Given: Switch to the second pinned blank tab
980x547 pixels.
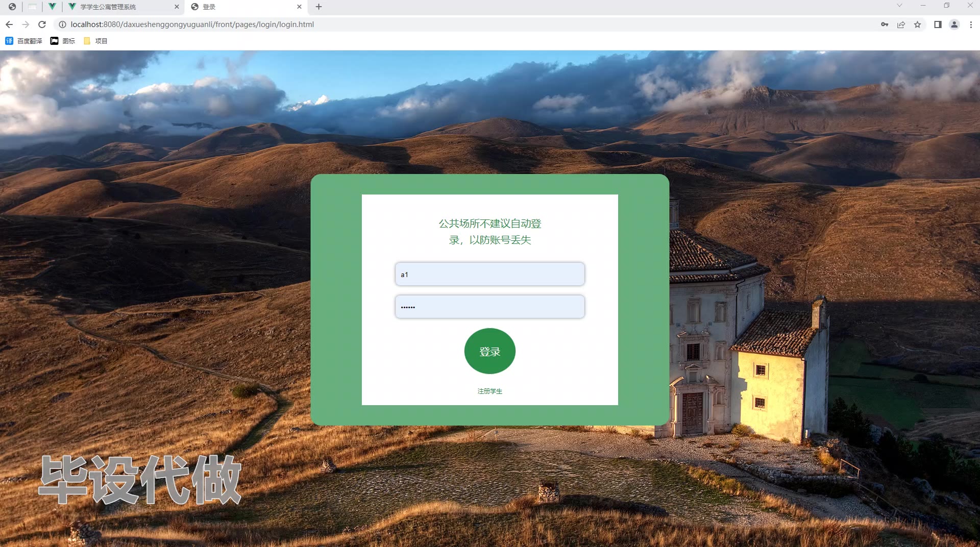Looking at the screenshot, I should pyautogui.click(x=32, y=7).
